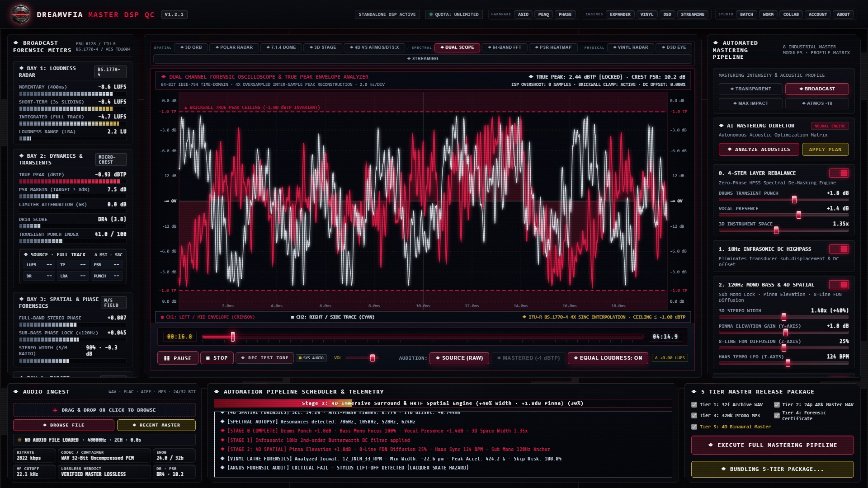
Task: Open the ASIO hardware menu
Action: point(523,14)
